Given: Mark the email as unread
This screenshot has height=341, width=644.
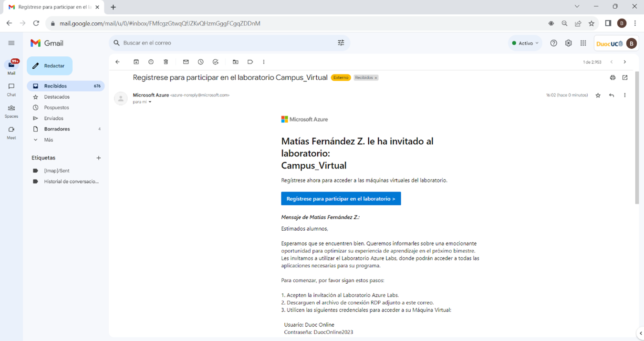Looking at the screenshot, I should 186,62.
